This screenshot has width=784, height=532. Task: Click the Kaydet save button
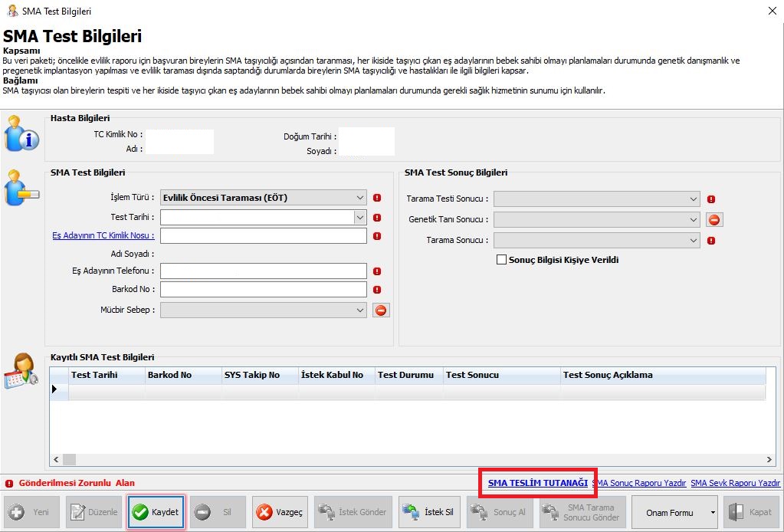click(x=156, y=512)
